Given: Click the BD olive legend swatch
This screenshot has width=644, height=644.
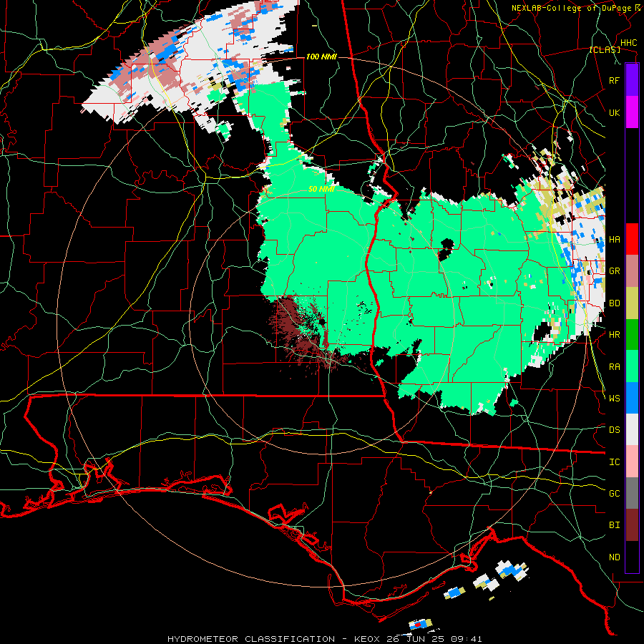Looking at the screenshot, I should (632, 303).
